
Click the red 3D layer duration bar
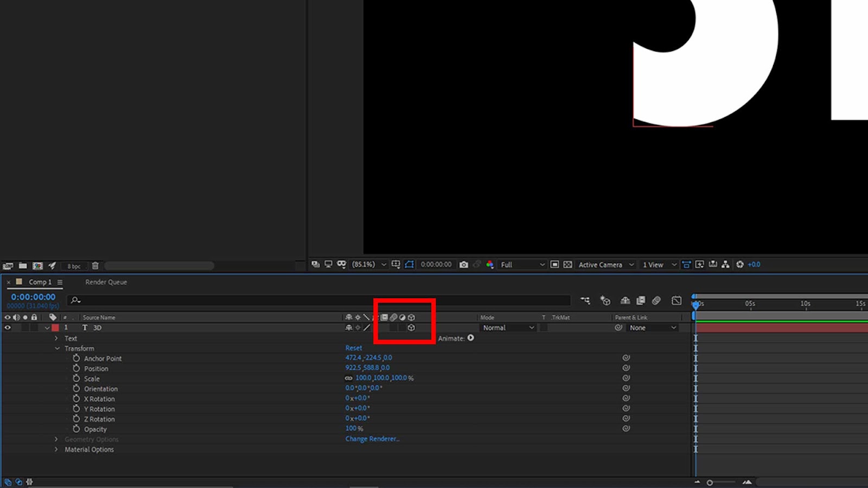(782, 328)
